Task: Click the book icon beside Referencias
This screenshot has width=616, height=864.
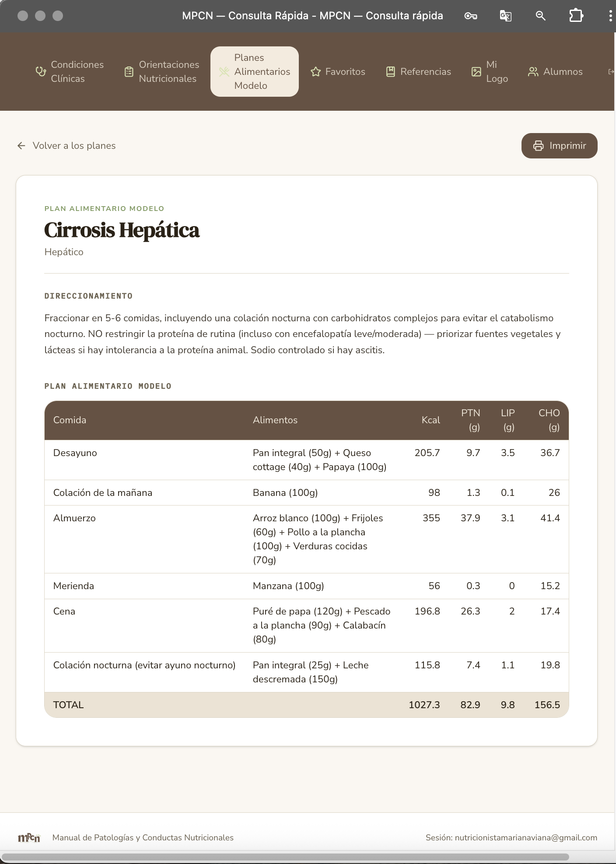Action: click(390, 72)
